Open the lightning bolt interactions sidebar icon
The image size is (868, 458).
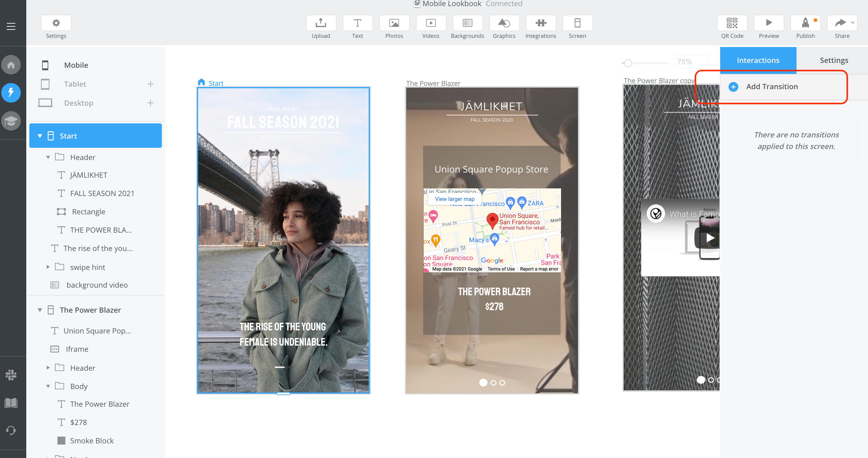(x=11, y=92)
